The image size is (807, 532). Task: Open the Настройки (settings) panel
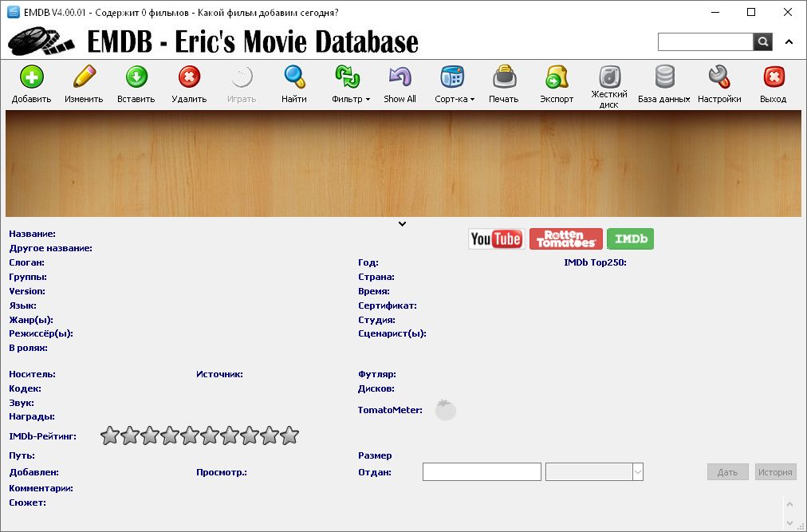[x=719, y=84]
